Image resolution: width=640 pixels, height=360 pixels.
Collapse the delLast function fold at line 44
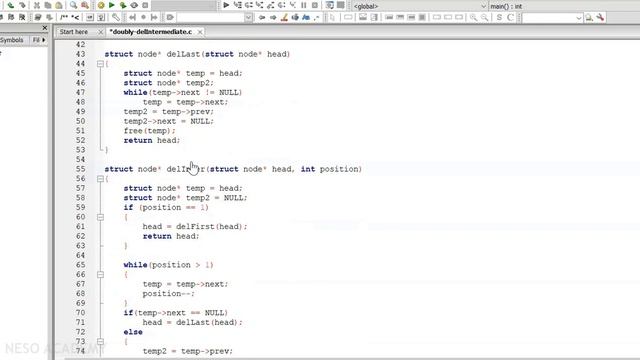tap(100, 64)
